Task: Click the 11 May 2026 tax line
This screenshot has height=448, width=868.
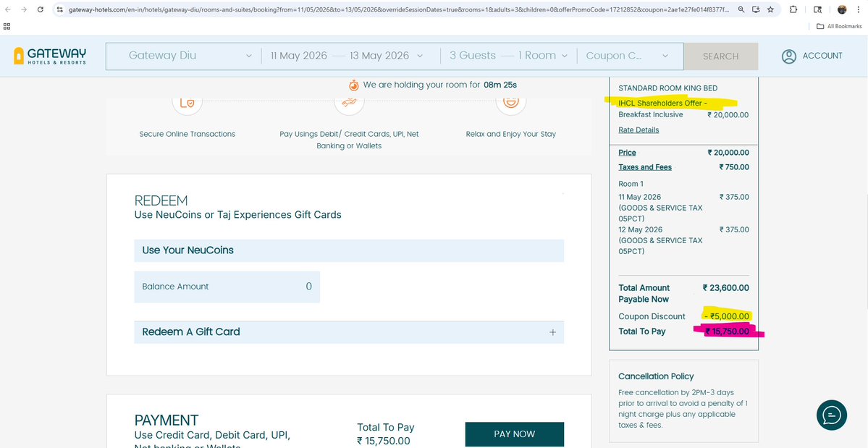Action: coord(683,208)
